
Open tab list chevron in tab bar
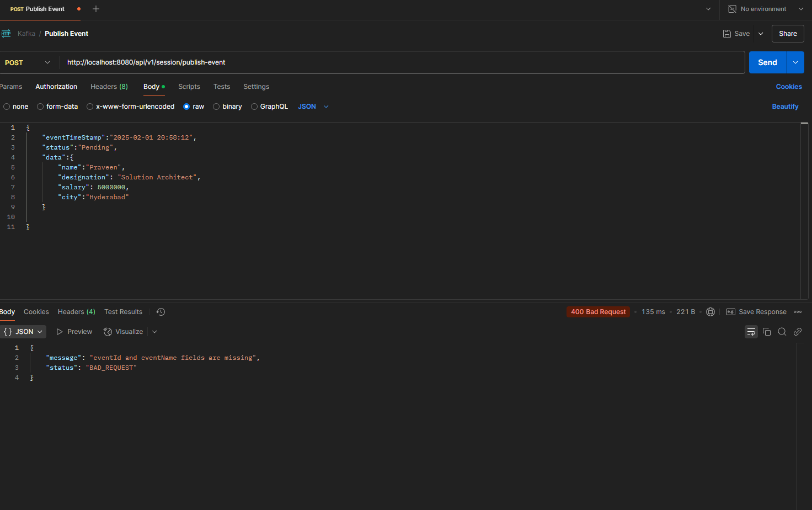click(708, 9)
